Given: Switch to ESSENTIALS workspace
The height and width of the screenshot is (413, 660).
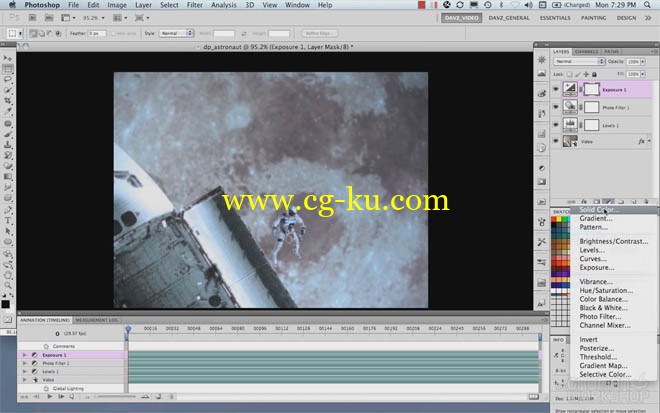Looking at the screenshot, I should pos(555,18).
